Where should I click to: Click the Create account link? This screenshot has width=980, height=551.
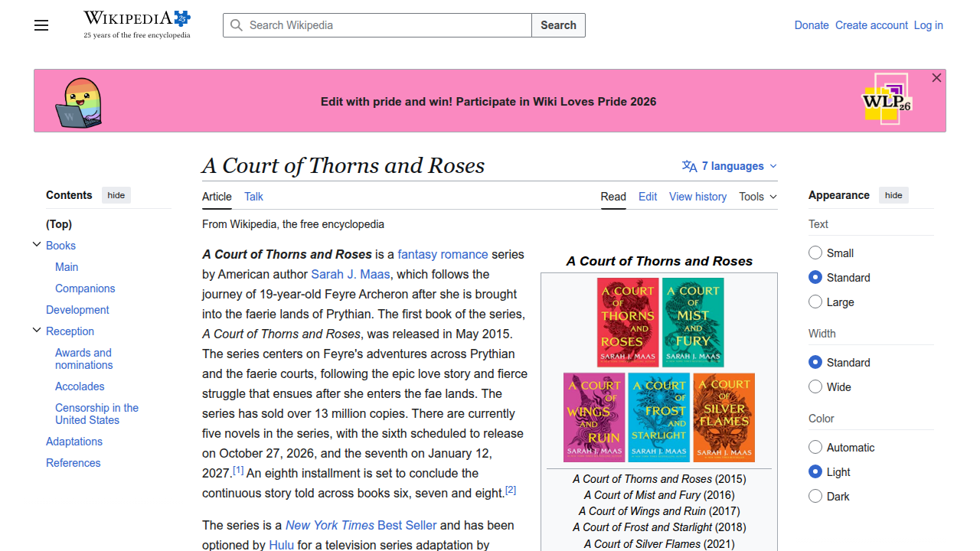point(871,25)
